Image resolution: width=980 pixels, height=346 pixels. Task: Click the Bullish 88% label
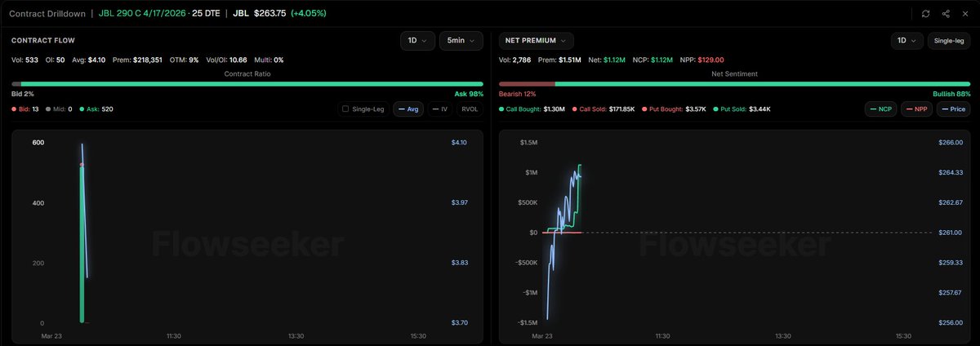click(951, 94)
